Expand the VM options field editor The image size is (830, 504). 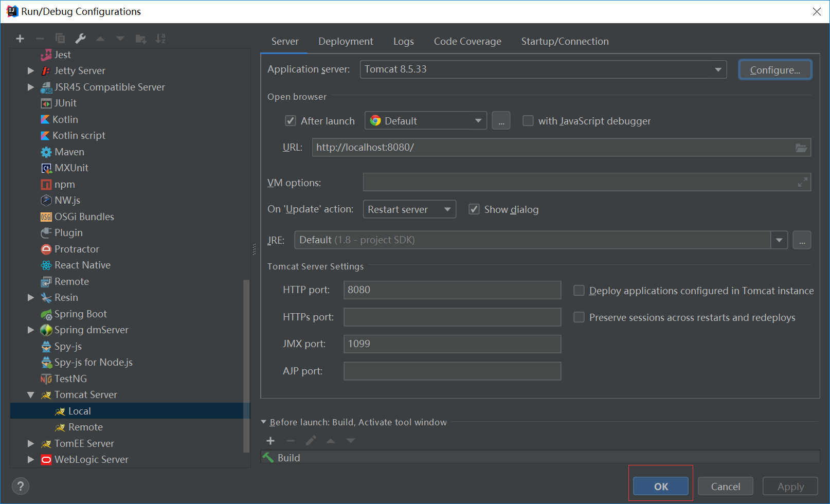802,182
